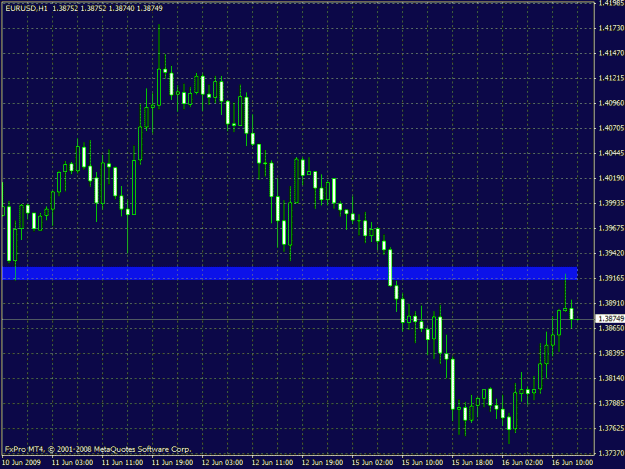Screen dimensions: 625x469
Task: Click the 11 Jun 19:00 time label
Action: (x=173, y=463)
